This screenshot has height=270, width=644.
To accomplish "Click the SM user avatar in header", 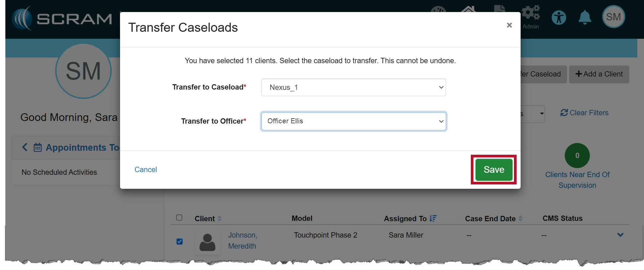I will pyautogui.click(x=613, y=17).
